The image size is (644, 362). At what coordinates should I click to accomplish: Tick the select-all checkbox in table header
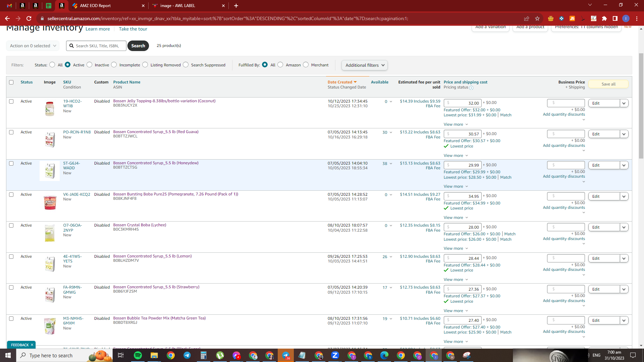[11, 82]
